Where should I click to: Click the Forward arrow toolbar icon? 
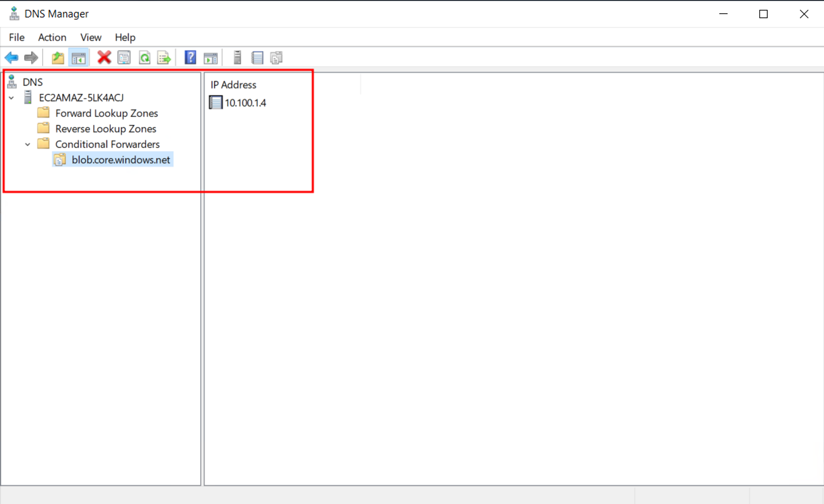tap(31, 58)
